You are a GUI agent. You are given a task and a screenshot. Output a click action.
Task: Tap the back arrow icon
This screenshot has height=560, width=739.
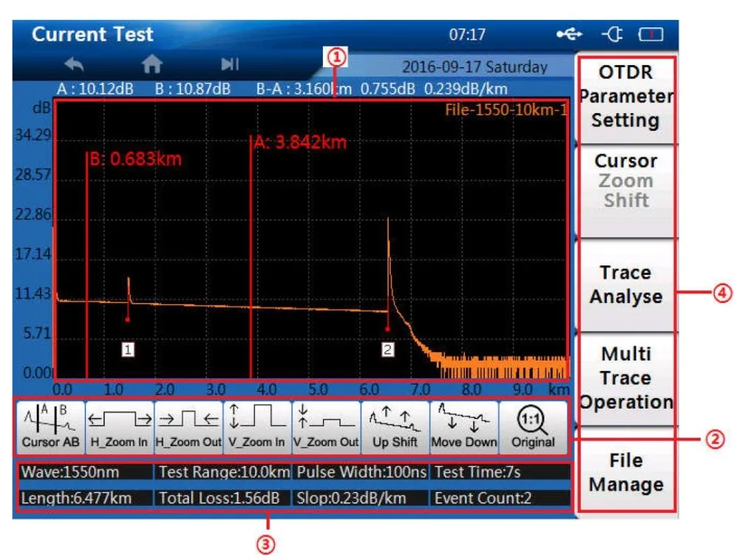tap(74, 64)
